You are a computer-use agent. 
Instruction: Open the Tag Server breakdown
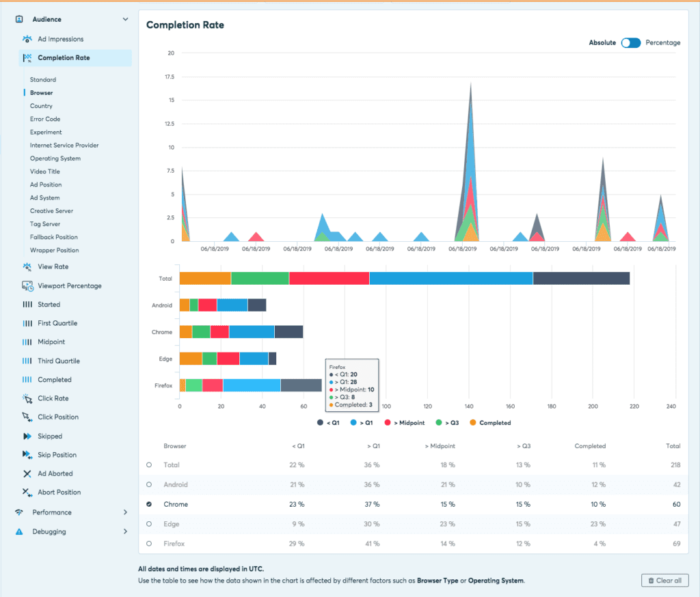[x=45, y=224]
